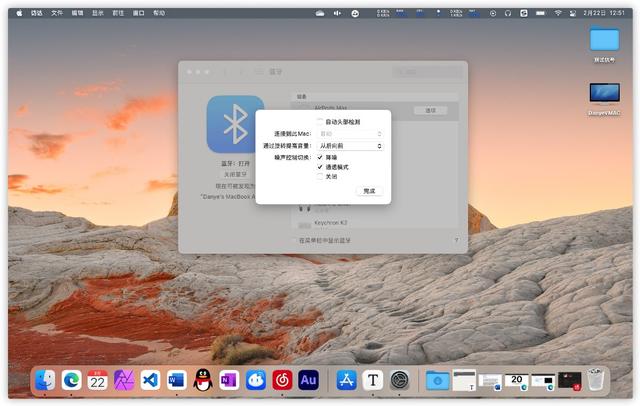Click the battery icon in the menu bar
The height and width of the screenshot is (406, 640).
click(540, 13)
